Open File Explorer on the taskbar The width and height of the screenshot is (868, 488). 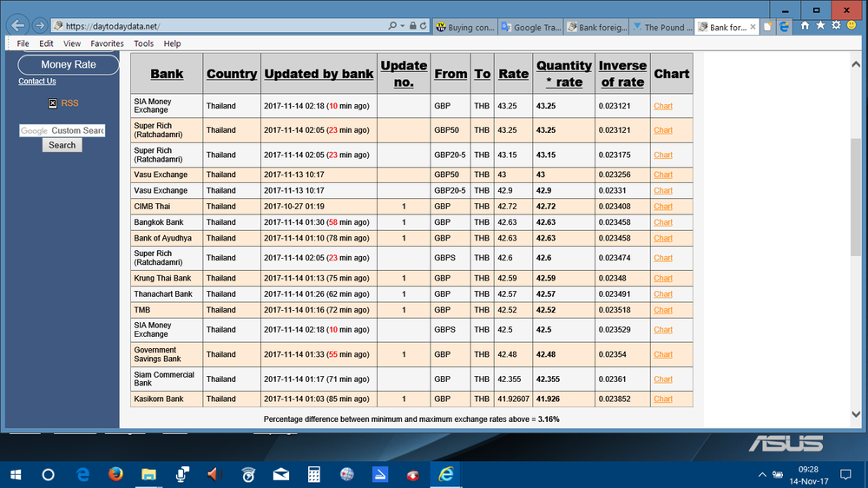tap(148, 475)
